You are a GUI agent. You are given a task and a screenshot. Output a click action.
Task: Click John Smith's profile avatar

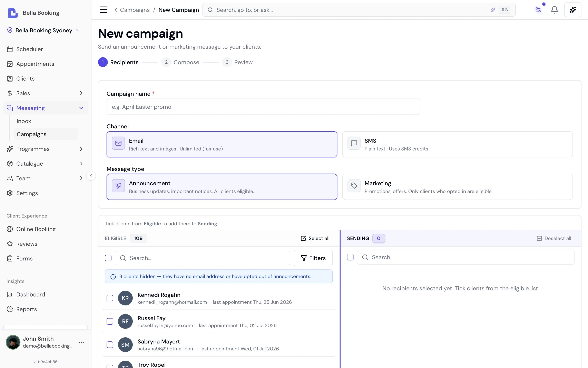[13, 342]
